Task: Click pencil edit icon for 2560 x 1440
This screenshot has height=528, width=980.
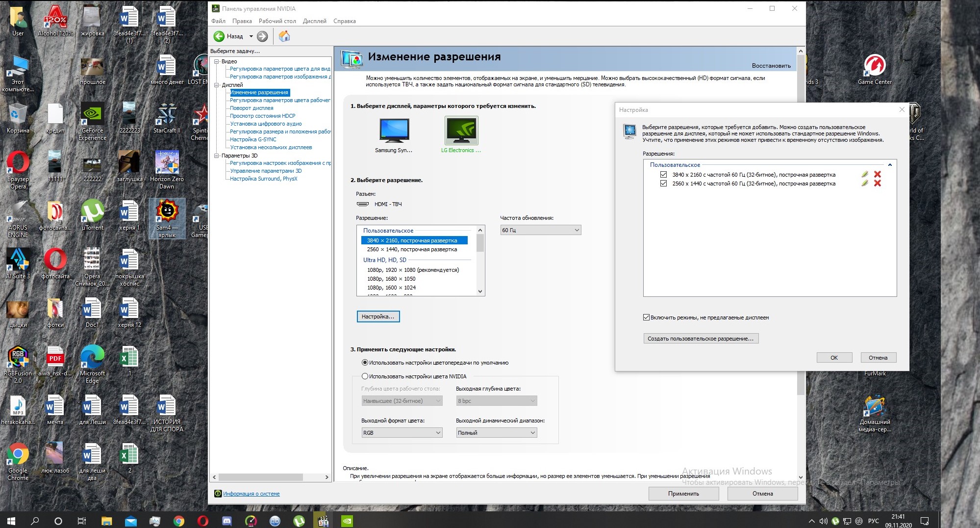Action: point(864,184)
